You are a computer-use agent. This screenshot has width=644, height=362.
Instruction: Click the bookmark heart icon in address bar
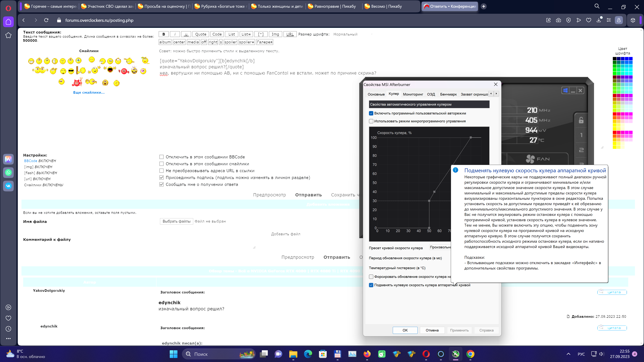[588, 20]
